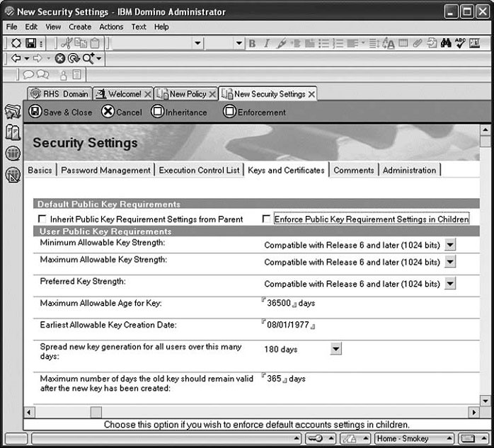The width and height of the screenshot is (494, 448).
Task: Click the Search magnifier icon
Action: click(x=88, y=58)
